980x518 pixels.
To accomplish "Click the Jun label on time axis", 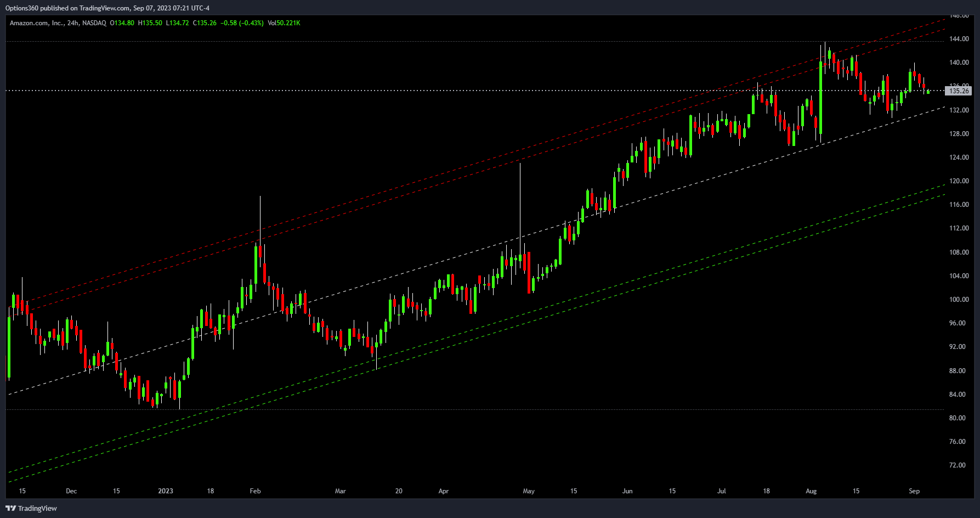I will coord(627,491).
